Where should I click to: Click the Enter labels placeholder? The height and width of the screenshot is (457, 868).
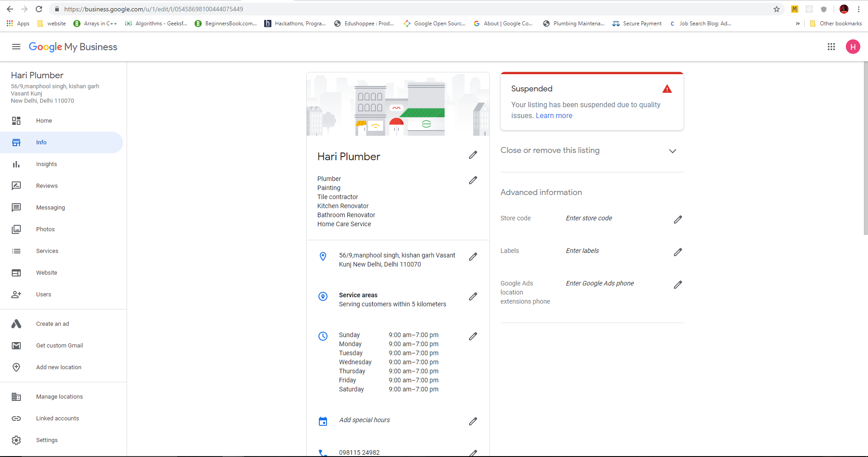pos(582,251)
